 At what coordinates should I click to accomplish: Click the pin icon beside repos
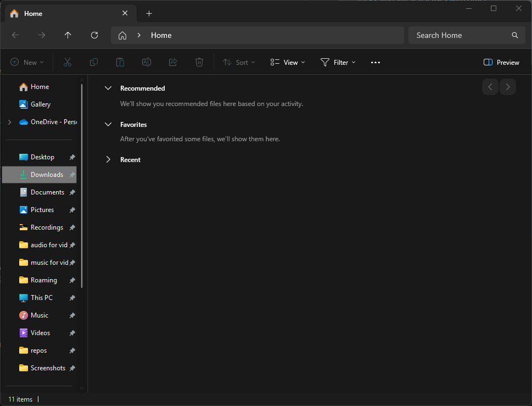click(72, 351)
